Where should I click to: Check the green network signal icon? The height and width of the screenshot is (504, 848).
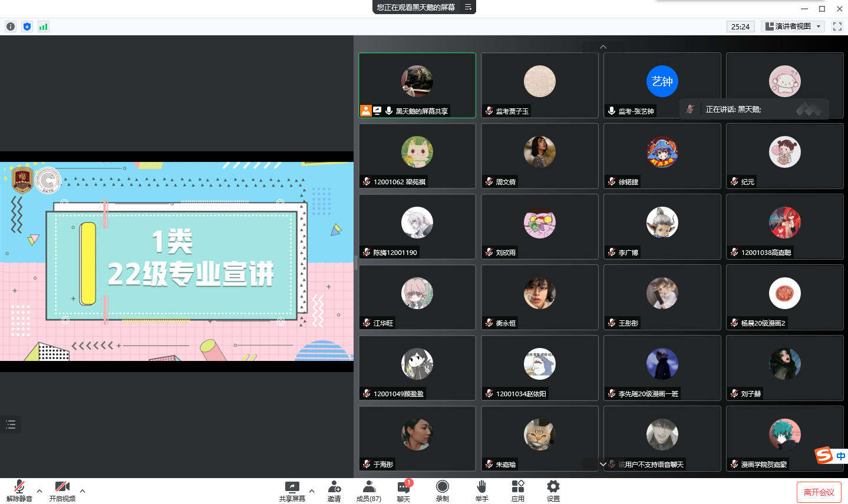click(44, 26)
